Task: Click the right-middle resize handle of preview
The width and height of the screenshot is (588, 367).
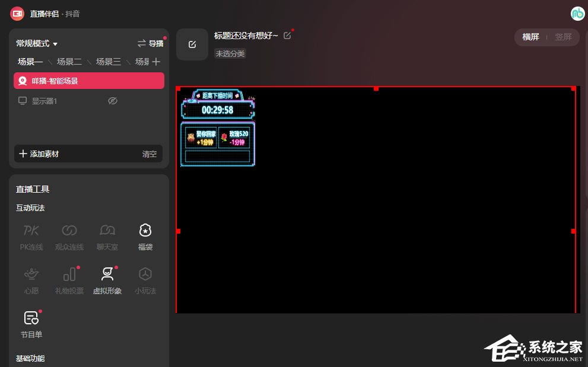Action: 573,231
